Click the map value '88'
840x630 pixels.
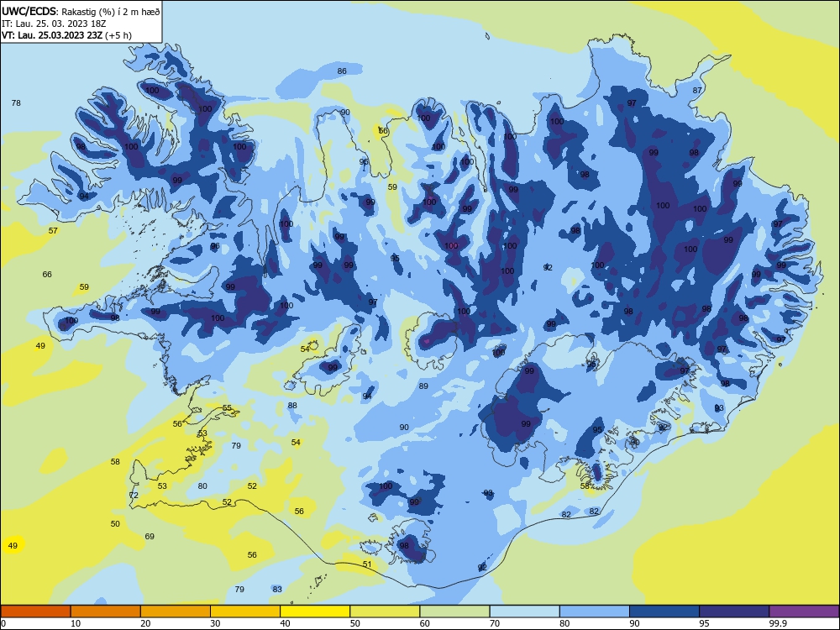(292, 405)
